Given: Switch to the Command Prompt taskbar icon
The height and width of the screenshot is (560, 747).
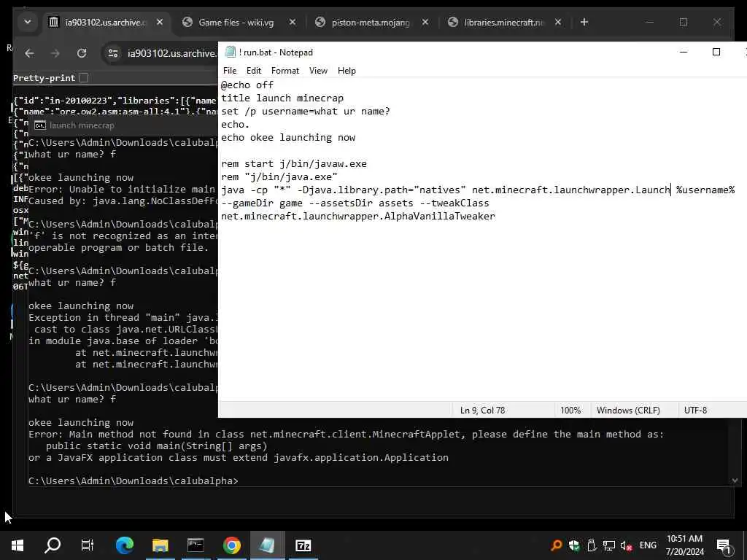Looking at the screenshot, I should click(x=196, y=545).
